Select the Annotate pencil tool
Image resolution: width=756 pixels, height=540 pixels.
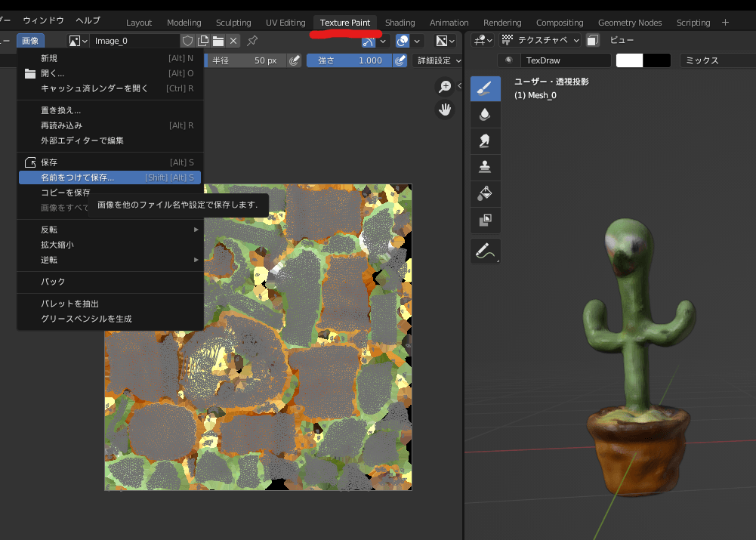tap(485, 251)
